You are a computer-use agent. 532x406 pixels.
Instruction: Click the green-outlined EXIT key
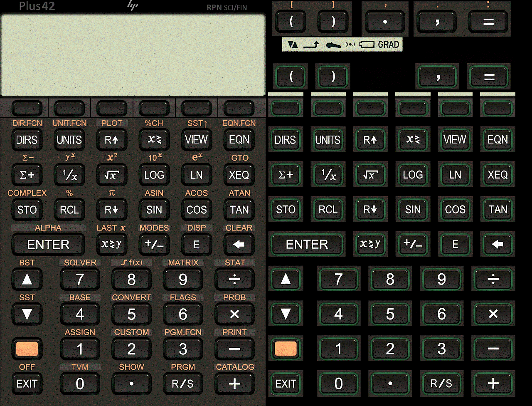click(286, 384)
